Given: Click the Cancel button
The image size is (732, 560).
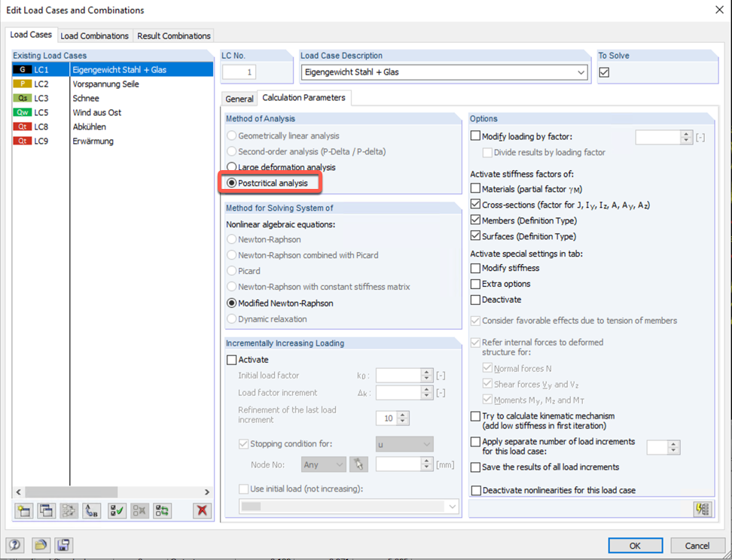Looking at the screenshot, I should pyautogui.click(x=697, y=546).
